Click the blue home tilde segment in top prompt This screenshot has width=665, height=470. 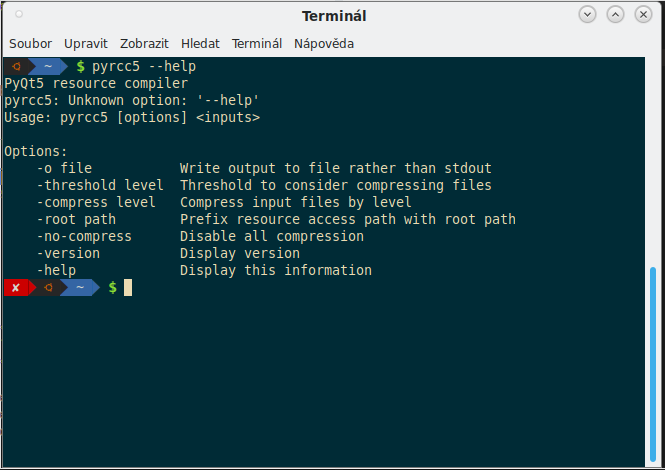[48, 67]
